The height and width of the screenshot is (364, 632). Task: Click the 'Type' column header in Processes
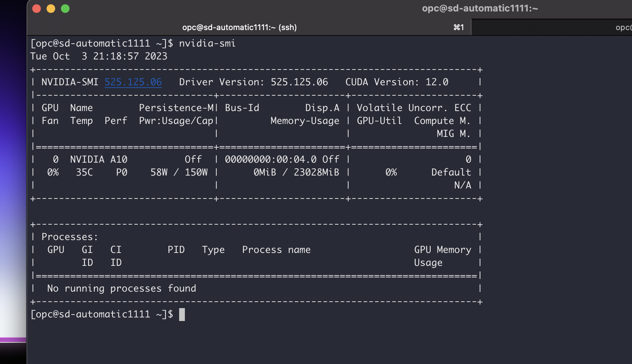coord(214,250)
